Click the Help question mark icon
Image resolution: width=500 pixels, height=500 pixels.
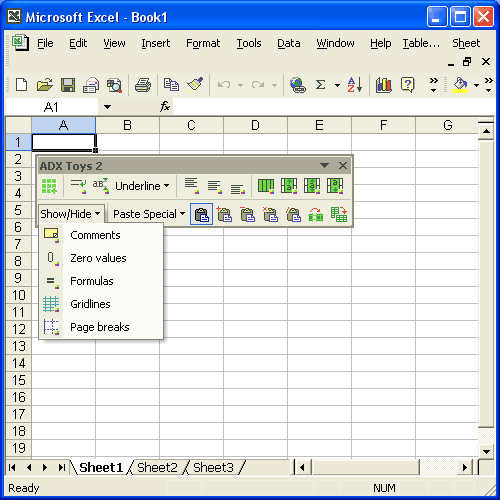(x=407, y=85)
